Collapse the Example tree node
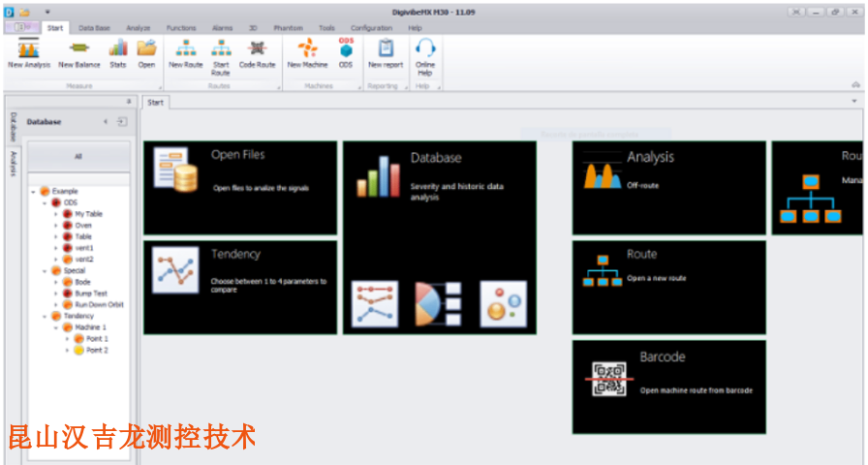 pos(33,192)
